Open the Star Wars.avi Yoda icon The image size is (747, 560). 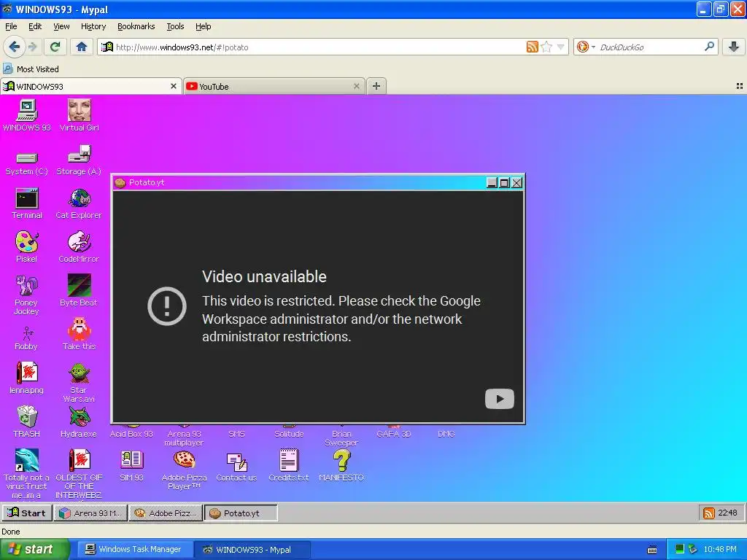[79, 382]
